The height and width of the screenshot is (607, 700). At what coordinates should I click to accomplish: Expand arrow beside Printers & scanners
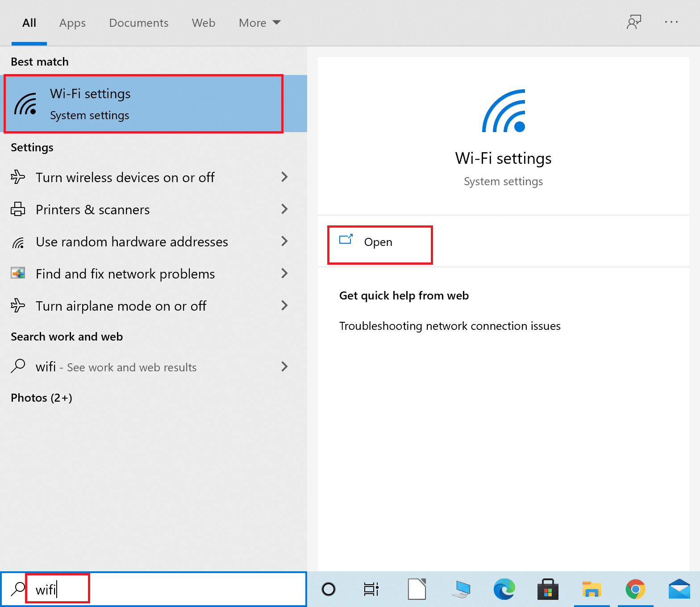click(284, 209)
